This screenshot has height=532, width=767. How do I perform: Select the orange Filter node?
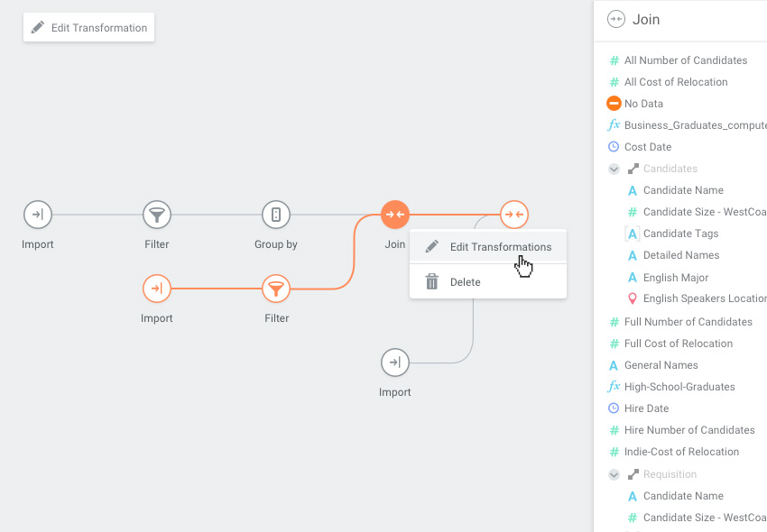(276, 289)
